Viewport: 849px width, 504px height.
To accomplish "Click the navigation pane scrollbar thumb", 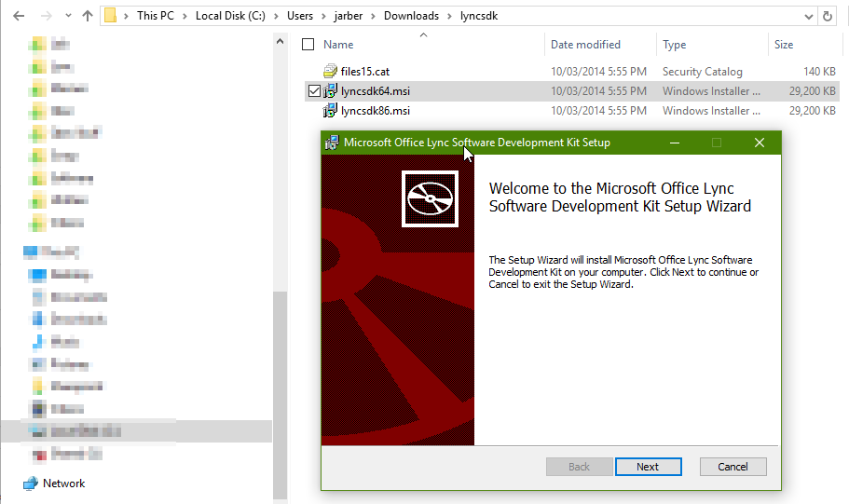I will pyautogui.click(x=280, y=395).
